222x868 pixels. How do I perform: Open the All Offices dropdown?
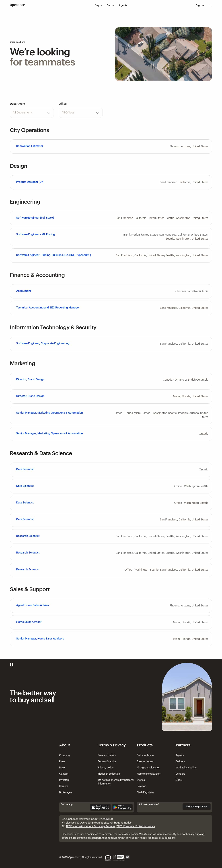tap(80, 113)
